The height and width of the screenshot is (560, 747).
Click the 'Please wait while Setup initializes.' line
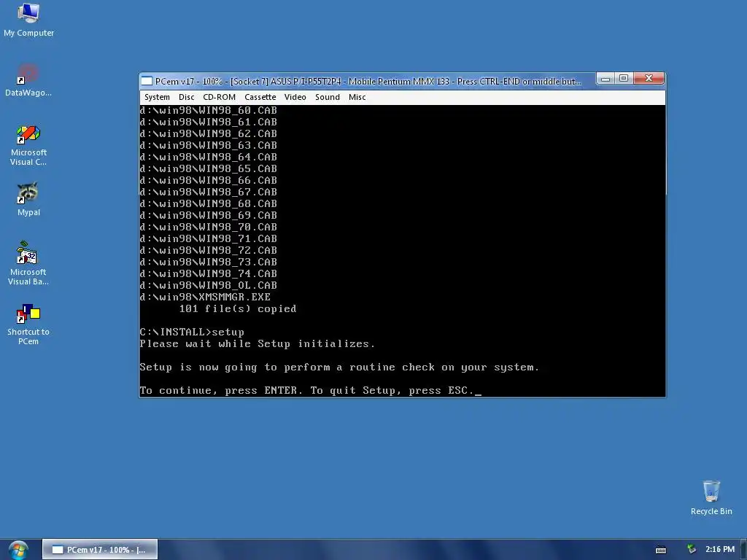click(x=258, y=344)
